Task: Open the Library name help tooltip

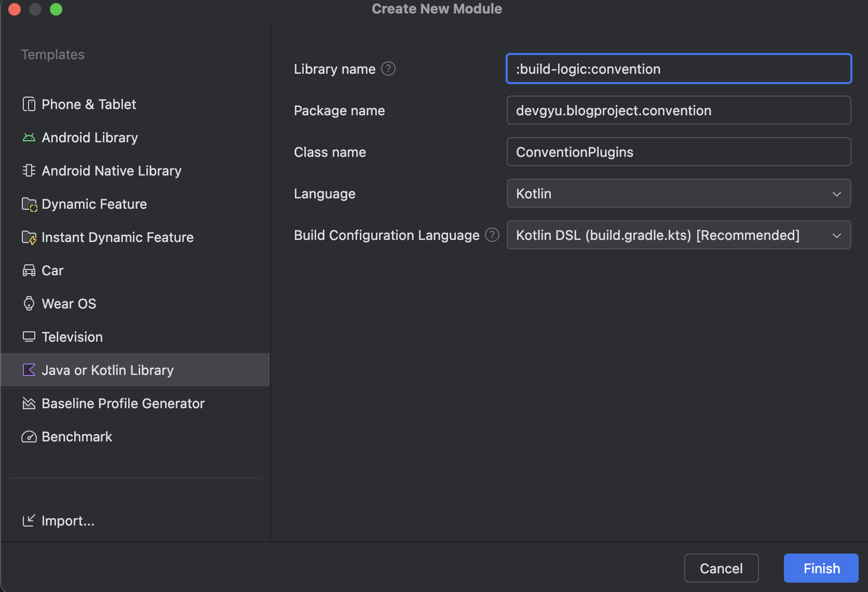Action: 388,69
